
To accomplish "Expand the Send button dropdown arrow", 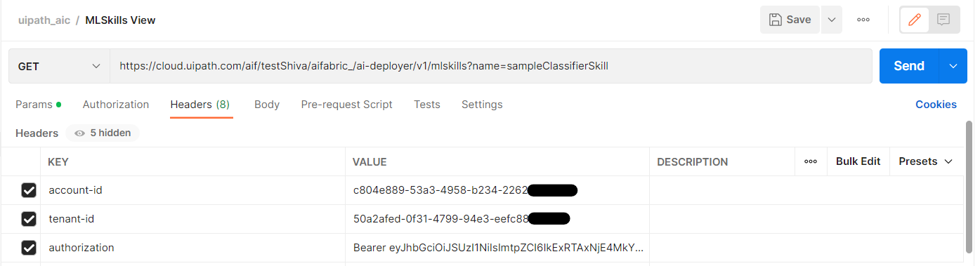I will (953, 66).
